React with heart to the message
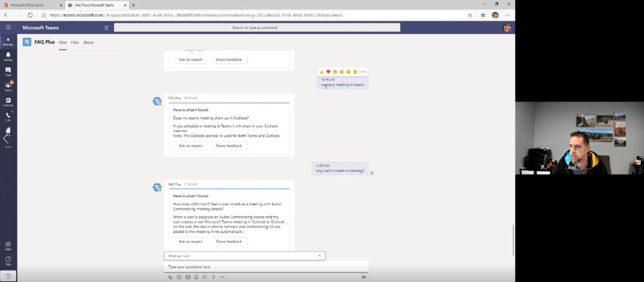The image size is (644, 282). 328,72
